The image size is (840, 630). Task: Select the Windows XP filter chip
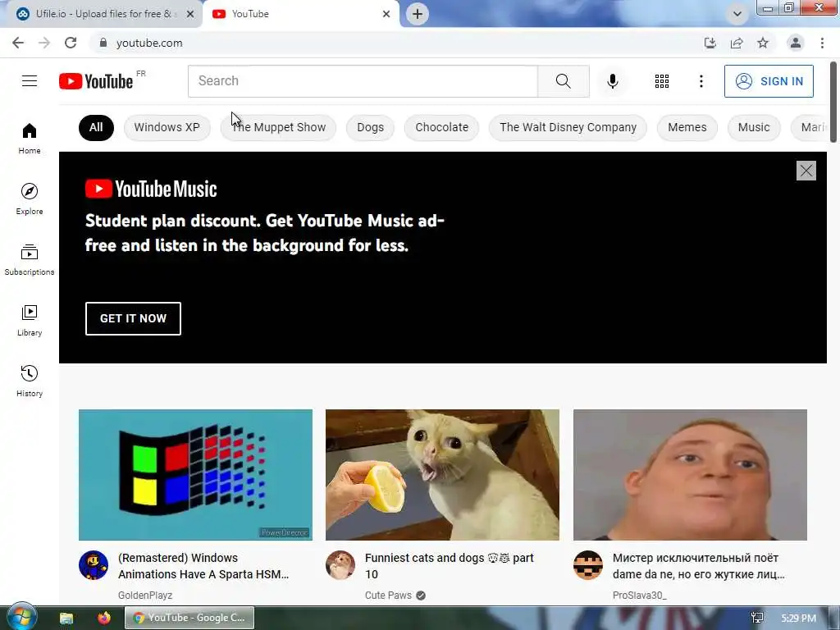pos(167,127)
